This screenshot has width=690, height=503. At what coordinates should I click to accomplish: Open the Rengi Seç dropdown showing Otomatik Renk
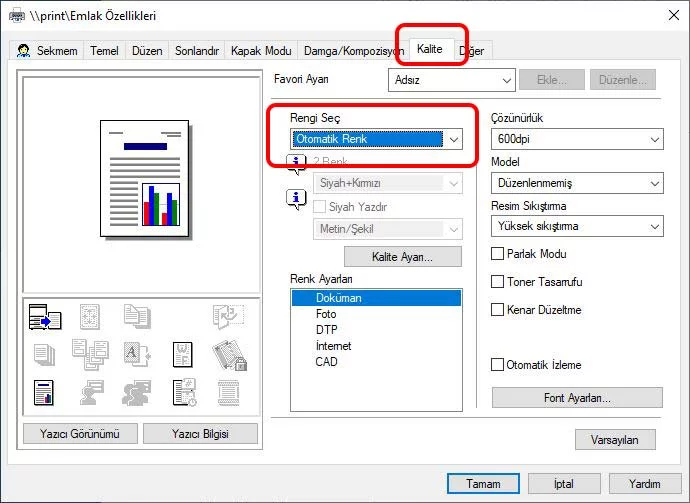click(376, 139)
